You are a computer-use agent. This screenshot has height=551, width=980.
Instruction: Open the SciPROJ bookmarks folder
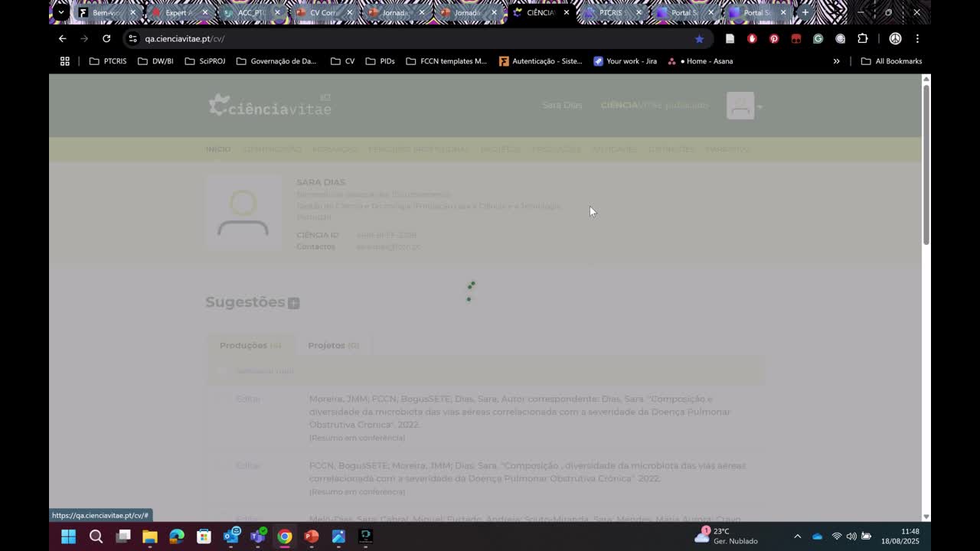tap(205, 61)
